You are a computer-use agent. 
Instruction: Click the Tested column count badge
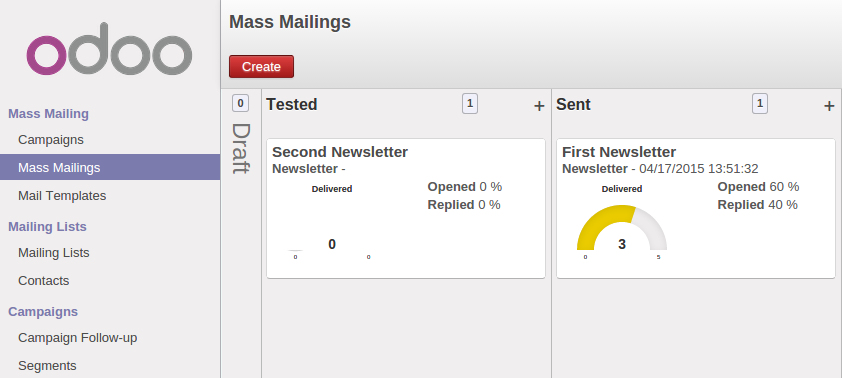point(470,104)
